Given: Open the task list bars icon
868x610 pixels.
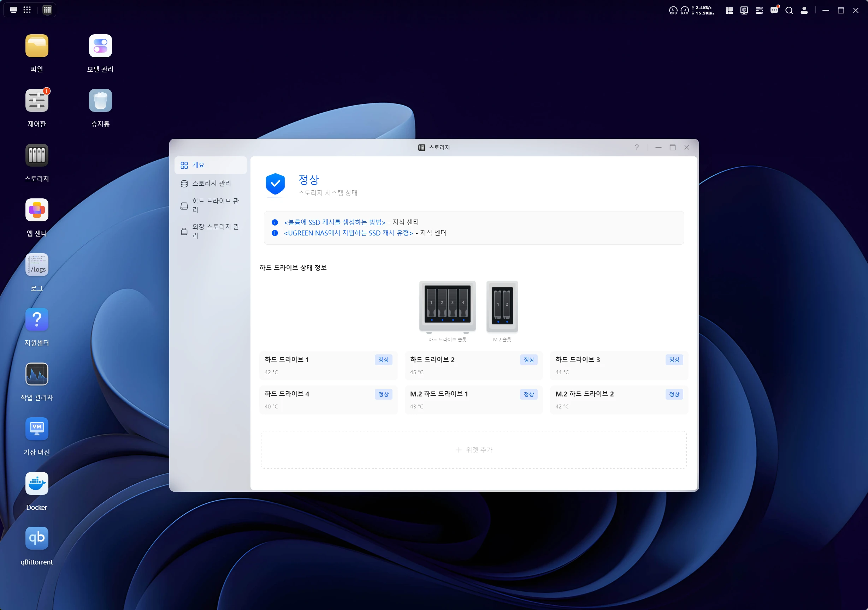Looking at the screenshot, I should [x=759, y=10].
